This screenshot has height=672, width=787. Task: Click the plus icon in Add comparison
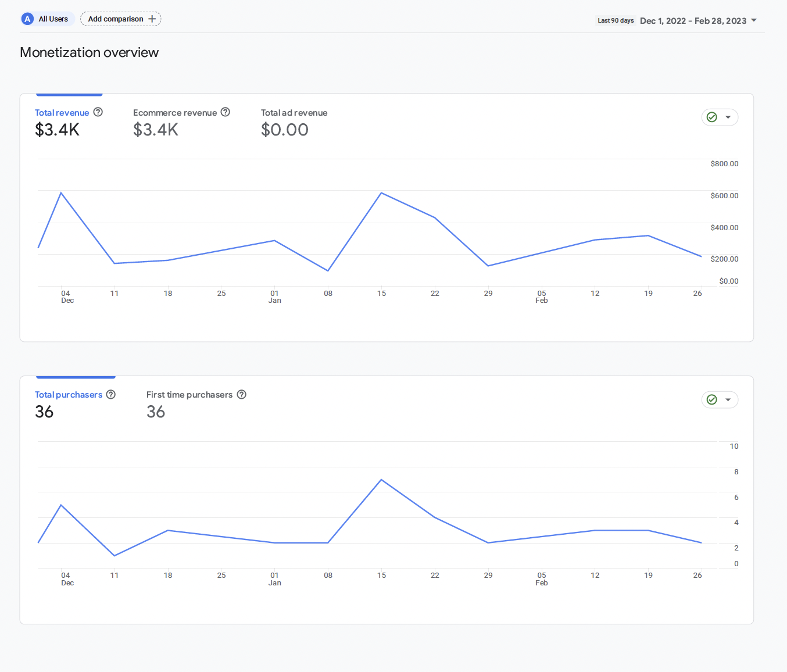(152, 19)
